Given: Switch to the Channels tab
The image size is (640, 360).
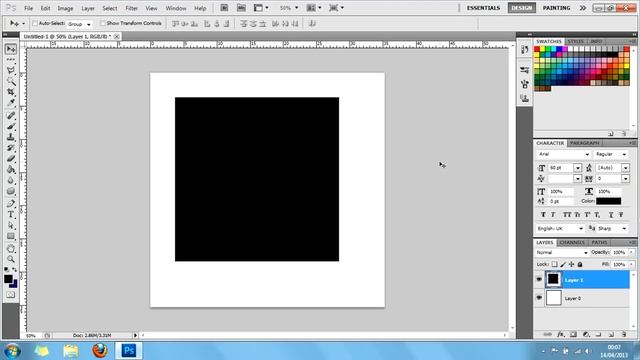Looking at the screenshot, I should (x=572, y=242).
